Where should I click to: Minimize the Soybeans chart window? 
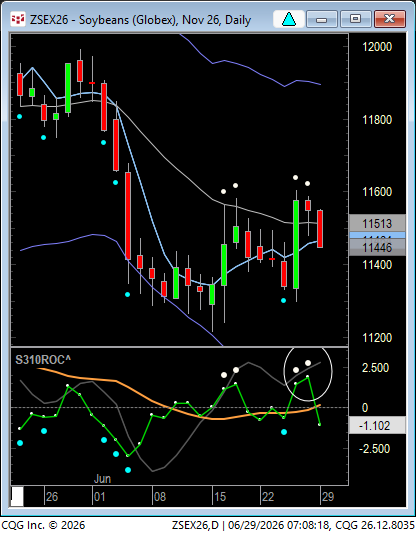click(x=322, y=19)
